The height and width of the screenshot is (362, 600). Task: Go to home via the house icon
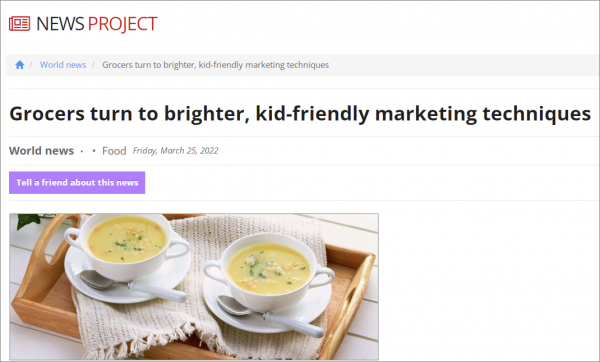(20, 65)
